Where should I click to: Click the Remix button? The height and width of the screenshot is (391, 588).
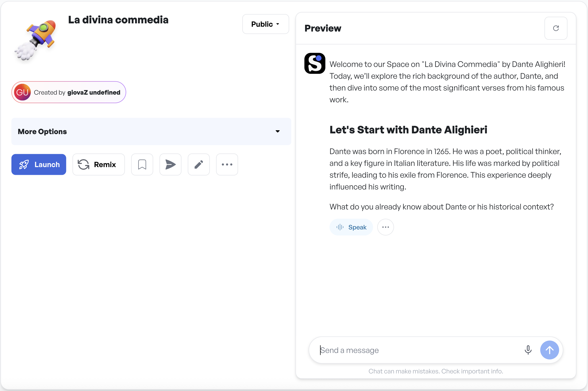98,165
